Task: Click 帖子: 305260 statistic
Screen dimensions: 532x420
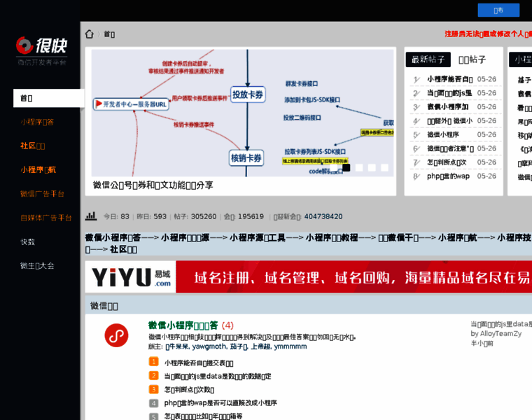Action: click(x=195, y=216)
